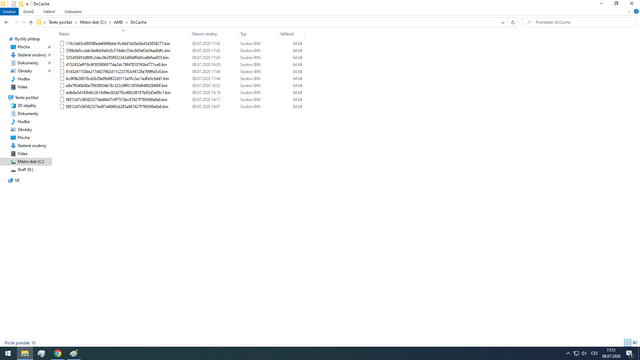Switch to large icons view in the status bar
Viewport: 640px width, 360px height.
click(635, 342)
